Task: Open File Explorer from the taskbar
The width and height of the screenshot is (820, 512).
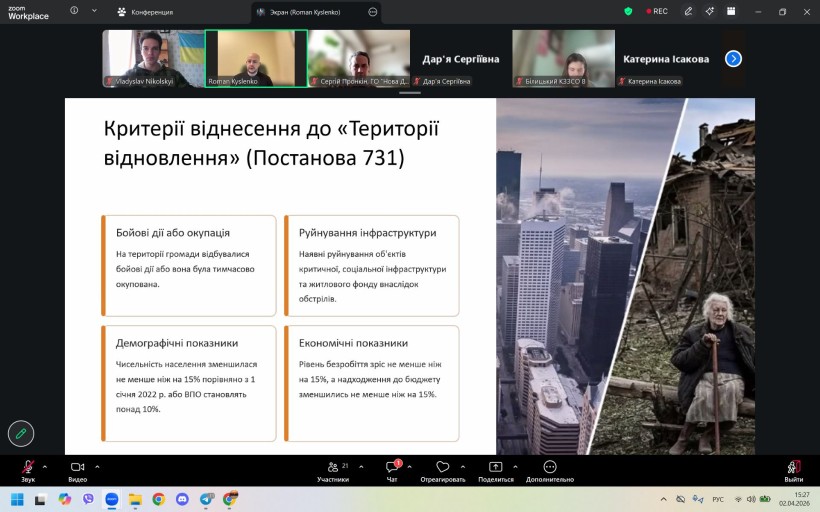Action: pyautogui.click(x=135, y=499)
